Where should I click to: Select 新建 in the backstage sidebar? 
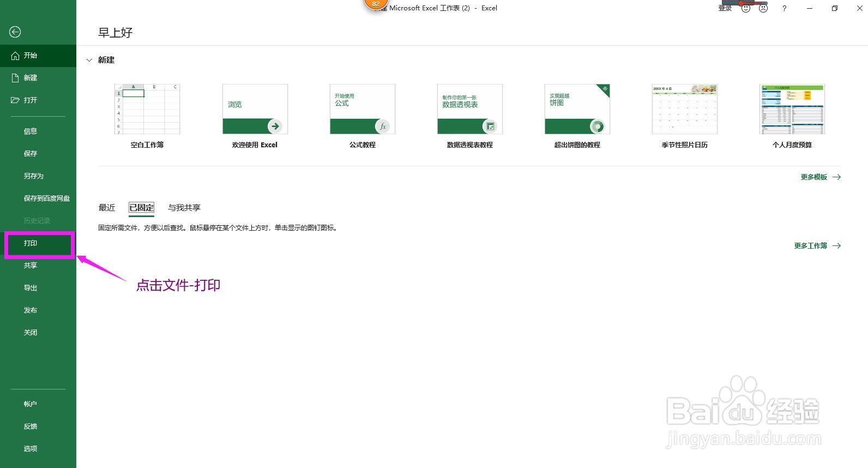pos(38,78)
